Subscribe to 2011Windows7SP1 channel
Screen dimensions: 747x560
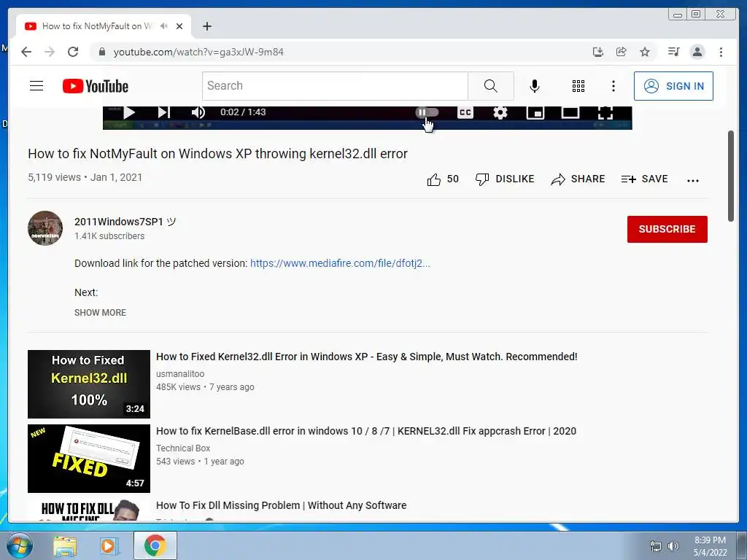(x=667, y=229)
